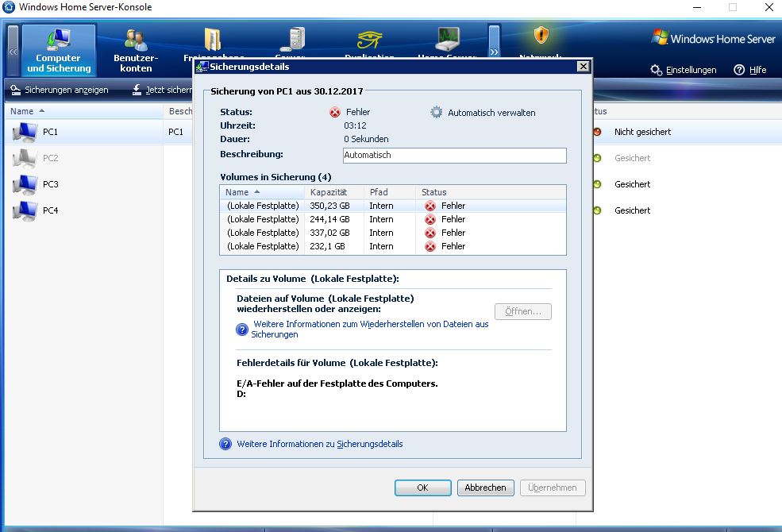Sort volumes by the Name header
This screenshot has width=782, height=532.
(x=262, y=192)
